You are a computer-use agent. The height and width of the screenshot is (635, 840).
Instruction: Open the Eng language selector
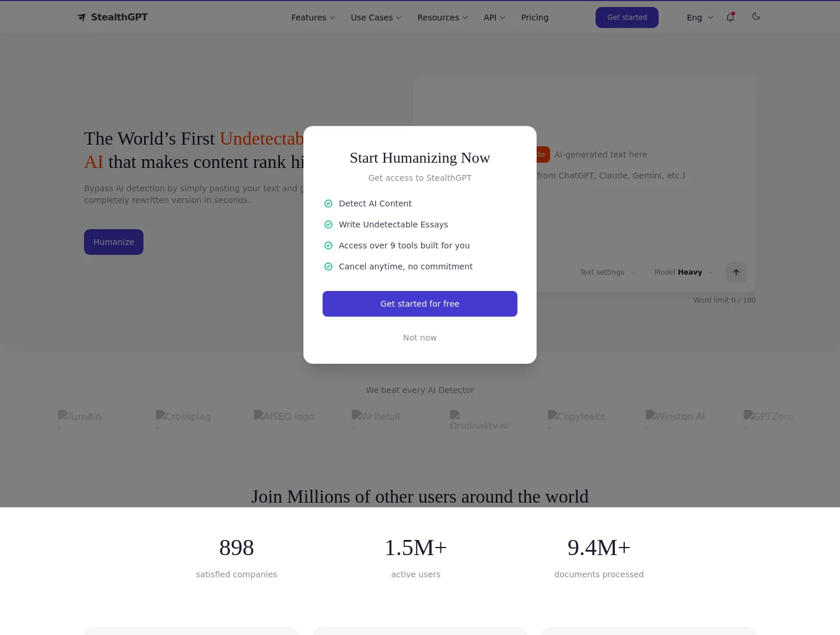[700, 17]
